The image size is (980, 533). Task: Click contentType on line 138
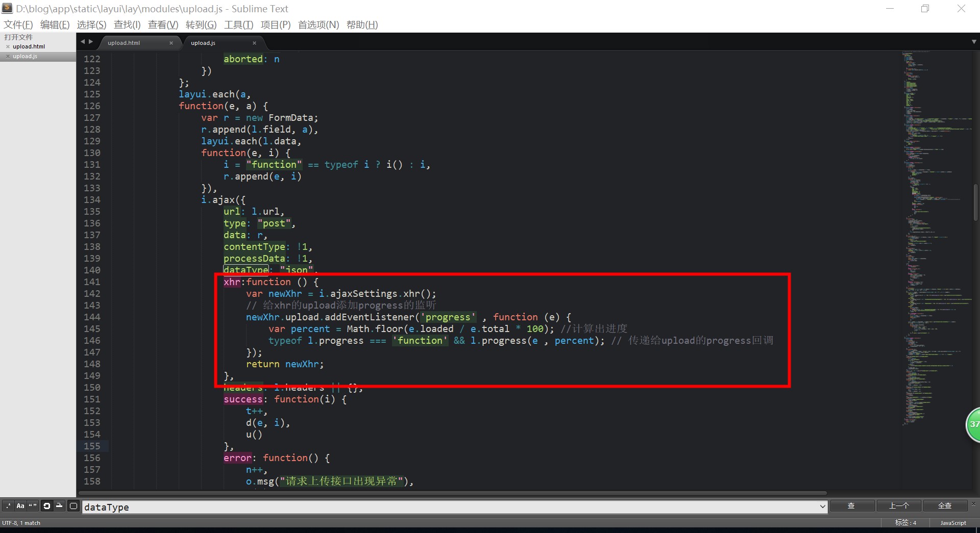click(254, 247)
